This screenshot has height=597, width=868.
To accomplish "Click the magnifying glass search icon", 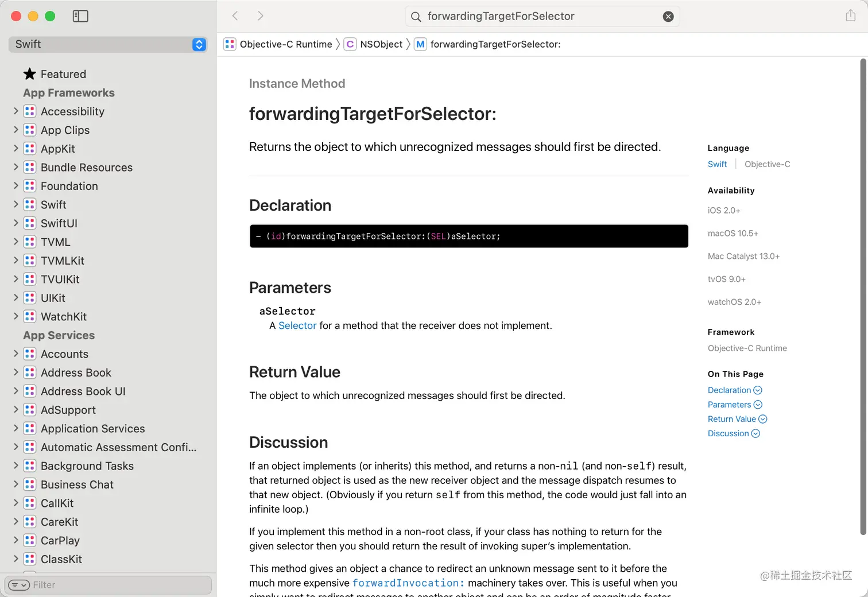I will pos(416,17).
